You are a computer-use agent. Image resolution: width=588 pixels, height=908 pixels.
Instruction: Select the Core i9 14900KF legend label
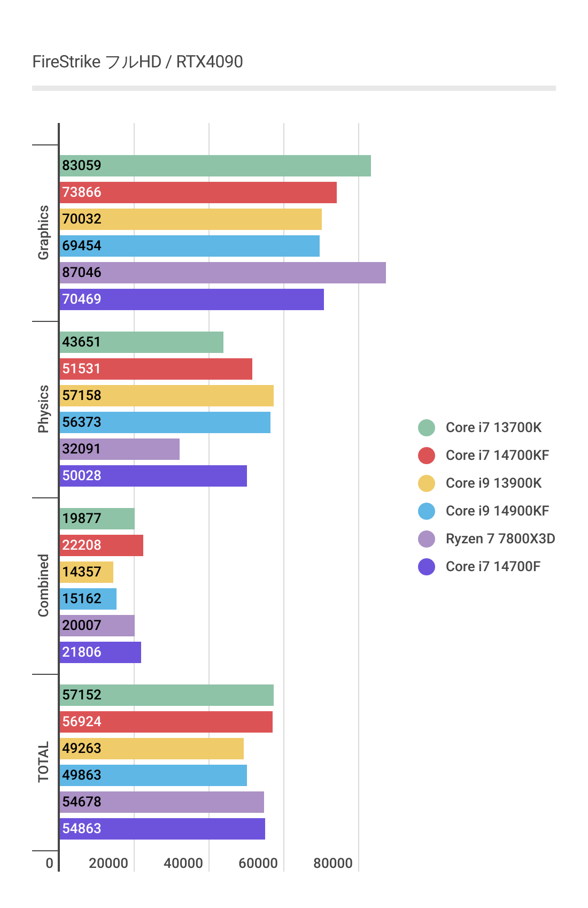497,511
